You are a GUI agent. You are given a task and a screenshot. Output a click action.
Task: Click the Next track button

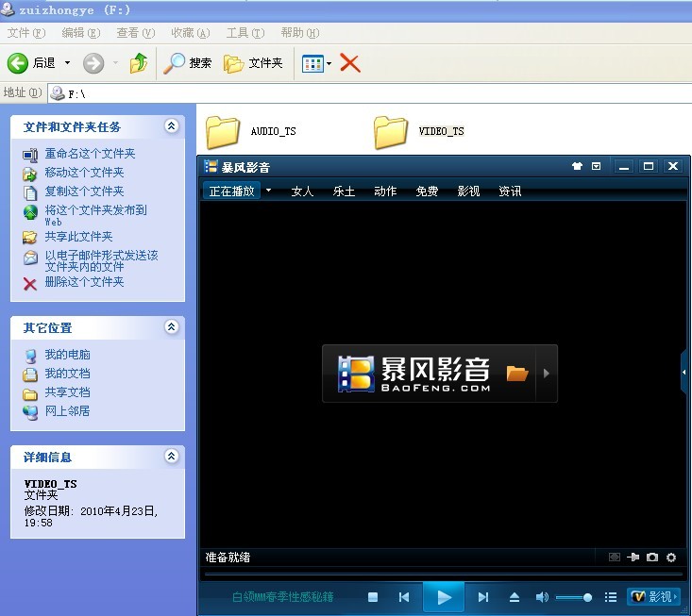(x=483, y=597)
